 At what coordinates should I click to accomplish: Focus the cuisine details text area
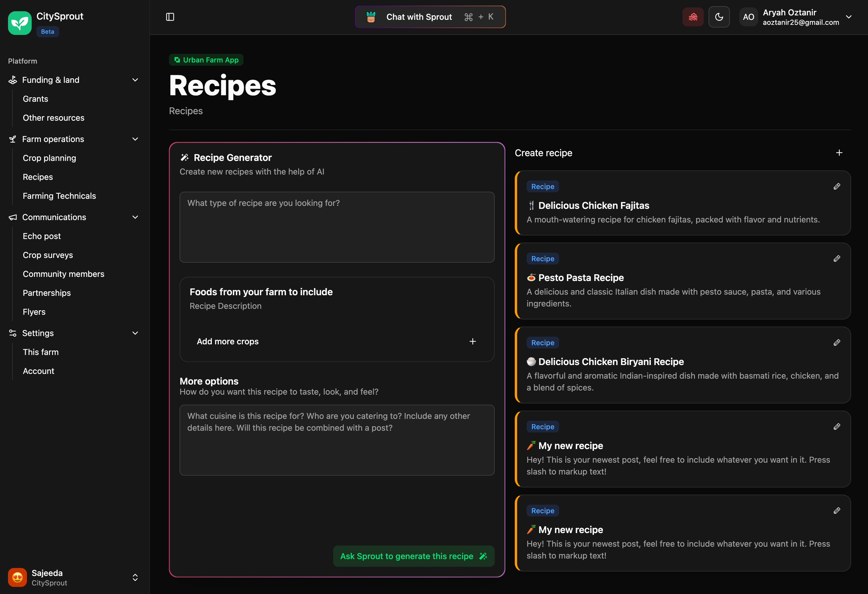pos(337,440)
